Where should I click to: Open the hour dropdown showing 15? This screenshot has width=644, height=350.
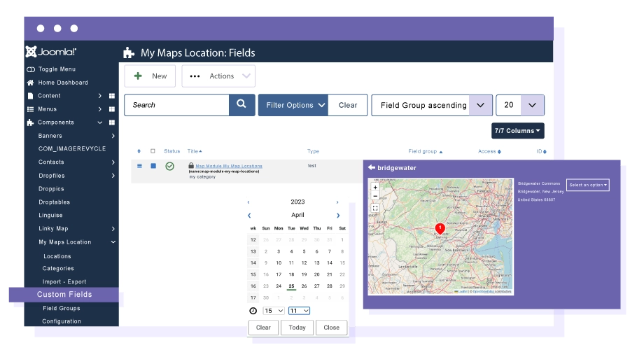(274, 311)
